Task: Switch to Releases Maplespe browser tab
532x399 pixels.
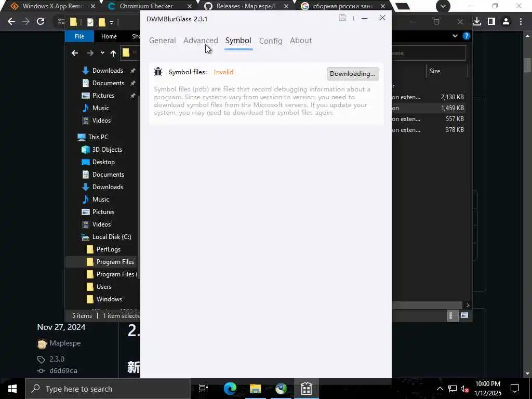Action: 245,6
